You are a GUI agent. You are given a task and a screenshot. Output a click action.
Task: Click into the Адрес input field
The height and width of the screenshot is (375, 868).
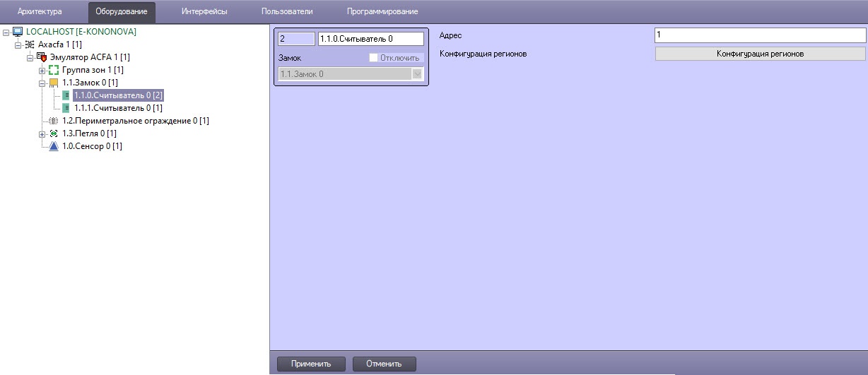760,35
